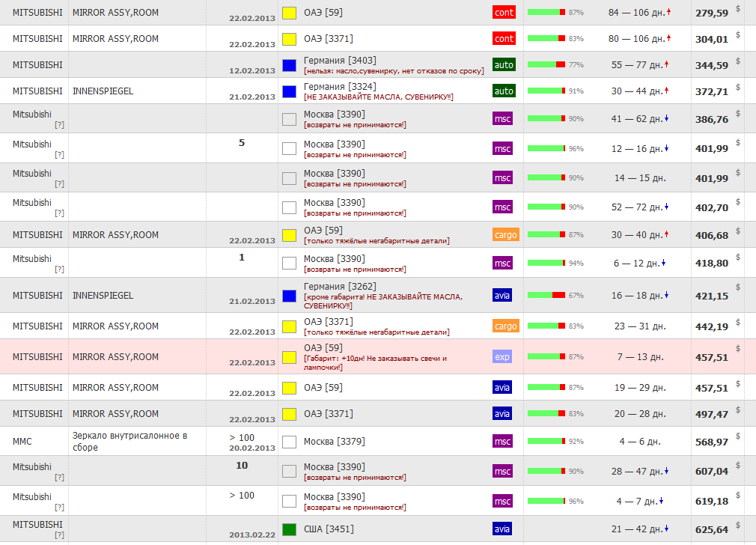Click the cargo badge in the 406,68 row

click(506, 235)
